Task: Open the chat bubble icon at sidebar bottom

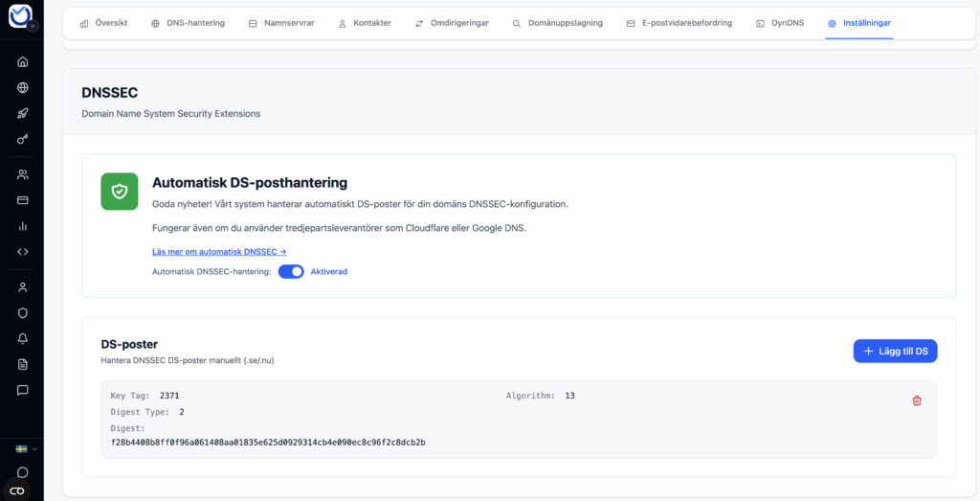Action: [22, 472]
